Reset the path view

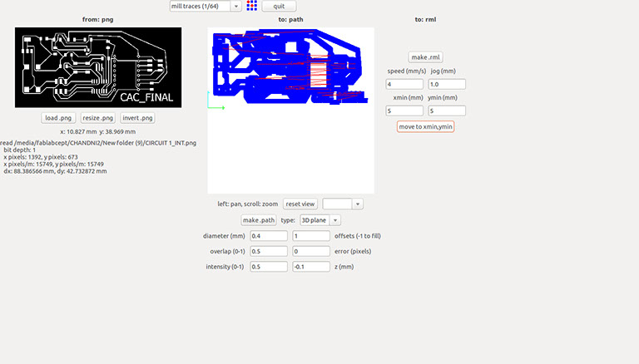[300, 204]
